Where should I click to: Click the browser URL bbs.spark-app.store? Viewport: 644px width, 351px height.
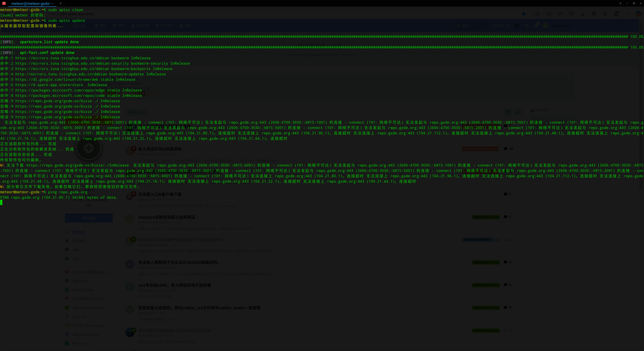pos(71,14)
